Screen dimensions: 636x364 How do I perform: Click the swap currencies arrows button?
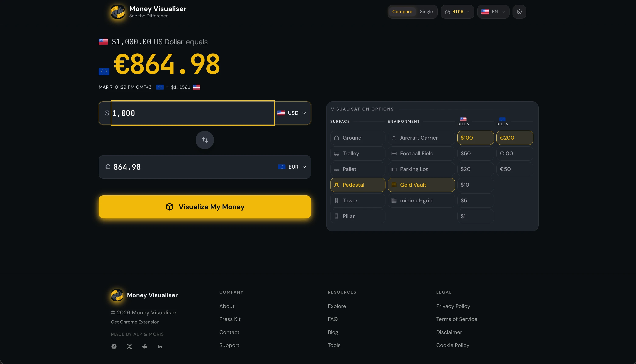point(205,140)
